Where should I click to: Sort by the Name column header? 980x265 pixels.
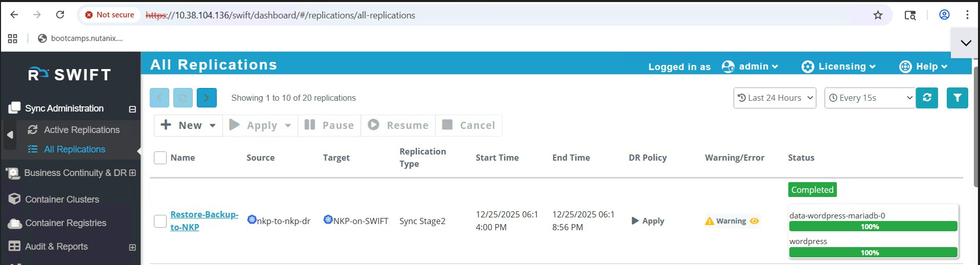(x=183, y=158)
